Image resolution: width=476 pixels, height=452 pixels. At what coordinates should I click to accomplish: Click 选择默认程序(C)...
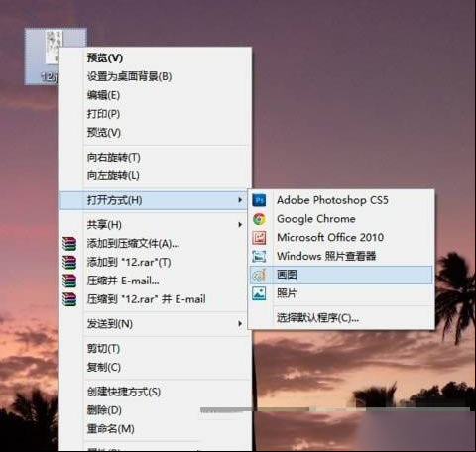(x=317, y=318)
